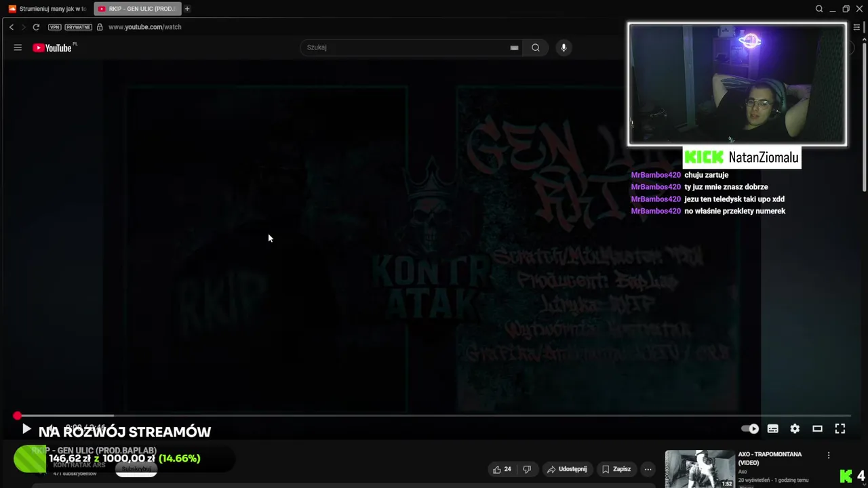Viewport: 868px width, 488px height.
Task: Select the 'RKIP - GEN ULIC' YouTube tab
Action: click(136, 9)
